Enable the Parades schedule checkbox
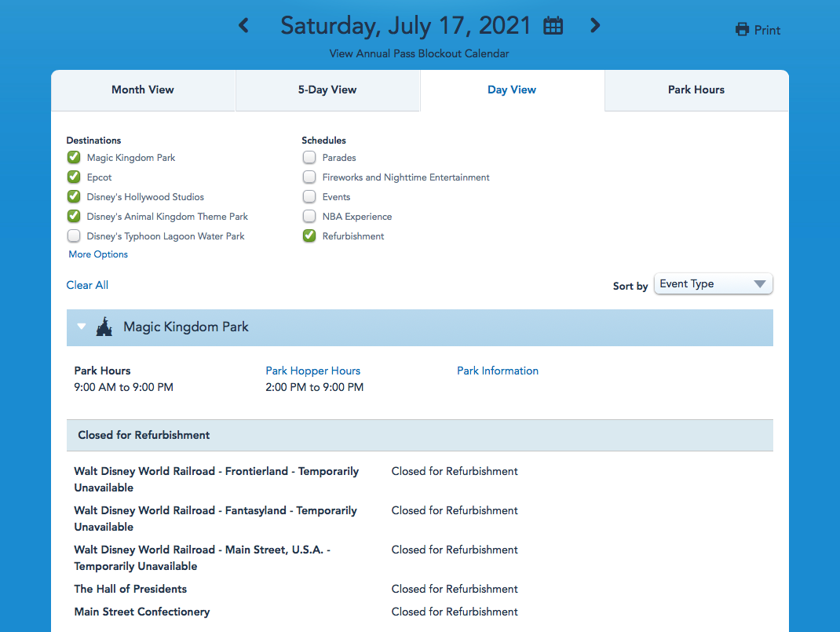 (x=309, y=158)
